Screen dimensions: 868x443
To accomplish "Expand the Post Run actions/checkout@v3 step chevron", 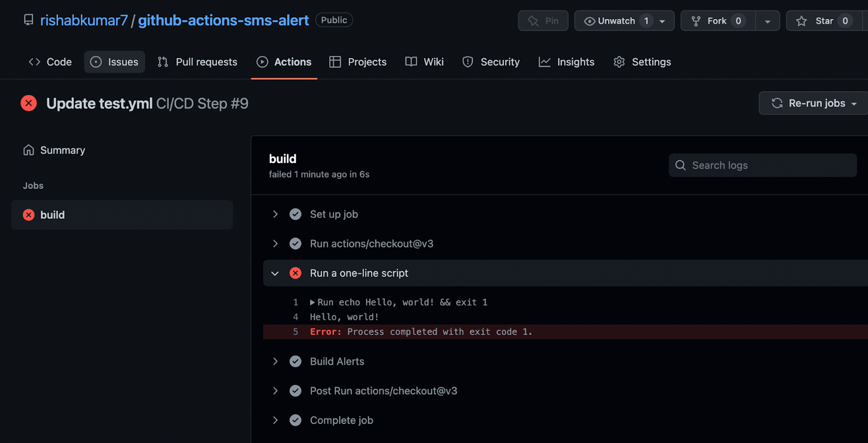I will [x=275, y=391].
